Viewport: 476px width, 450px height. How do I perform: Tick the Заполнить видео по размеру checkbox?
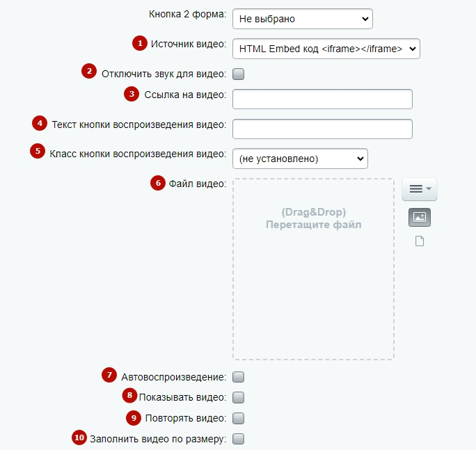point(238,439)
